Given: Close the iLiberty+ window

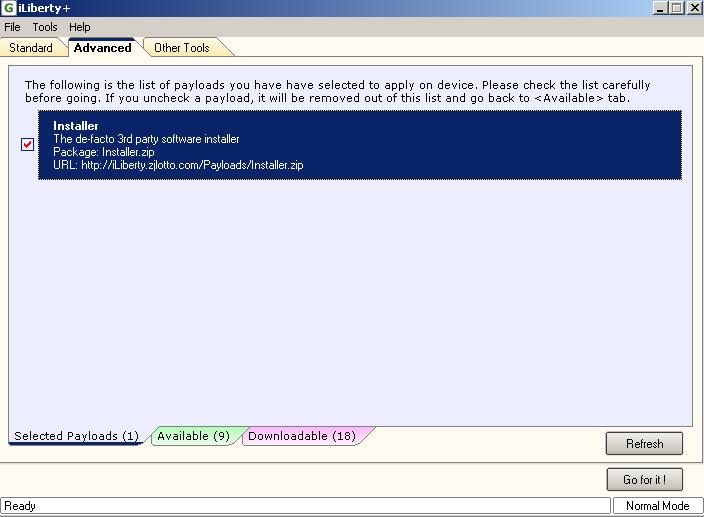Looking at the screenshot, I should point(693,8).
